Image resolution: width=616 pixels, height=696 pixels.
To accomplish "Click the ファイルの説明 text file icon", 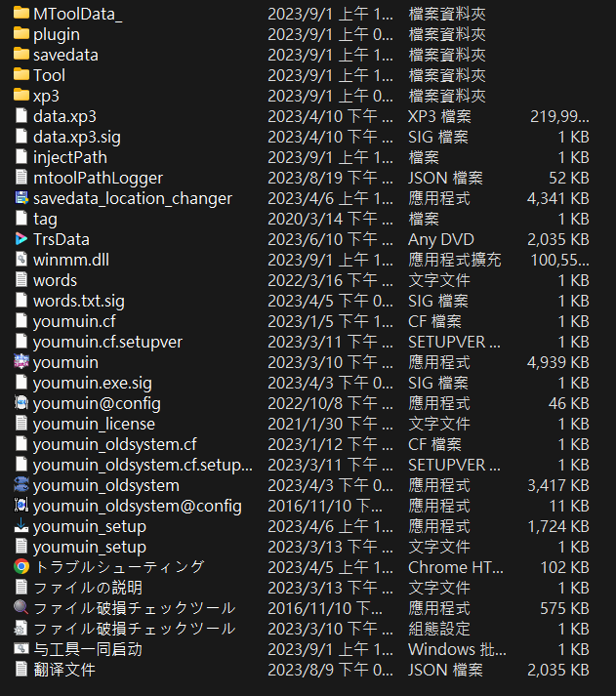I will coord(21,587).
